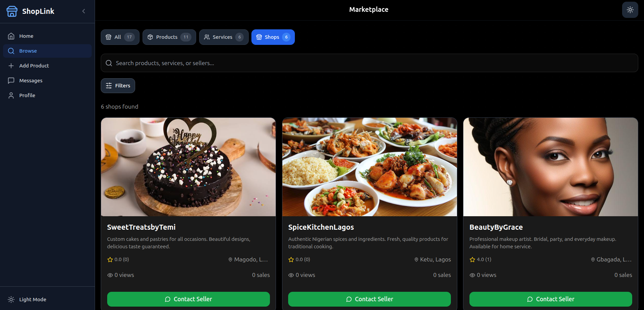This screenshot has width=644, height=310.
Task: Focus the search products, services, or sellers field
Action: 369,63
